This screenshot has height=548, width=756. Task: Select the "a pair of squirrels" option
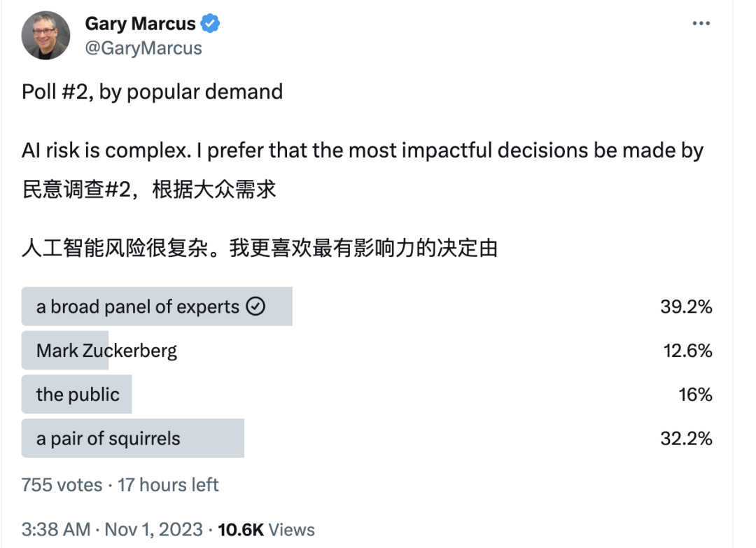tap(108, 438)
